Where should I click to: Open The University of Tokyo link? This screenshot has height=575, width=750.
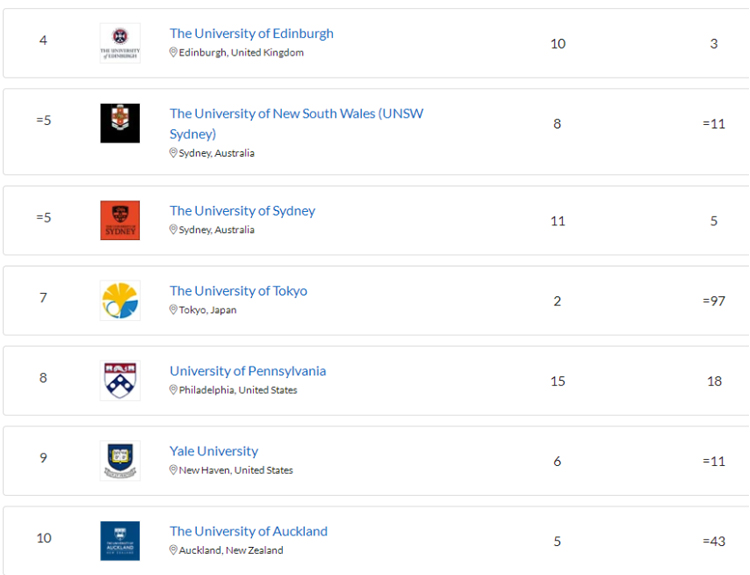[x=238, y=290]
